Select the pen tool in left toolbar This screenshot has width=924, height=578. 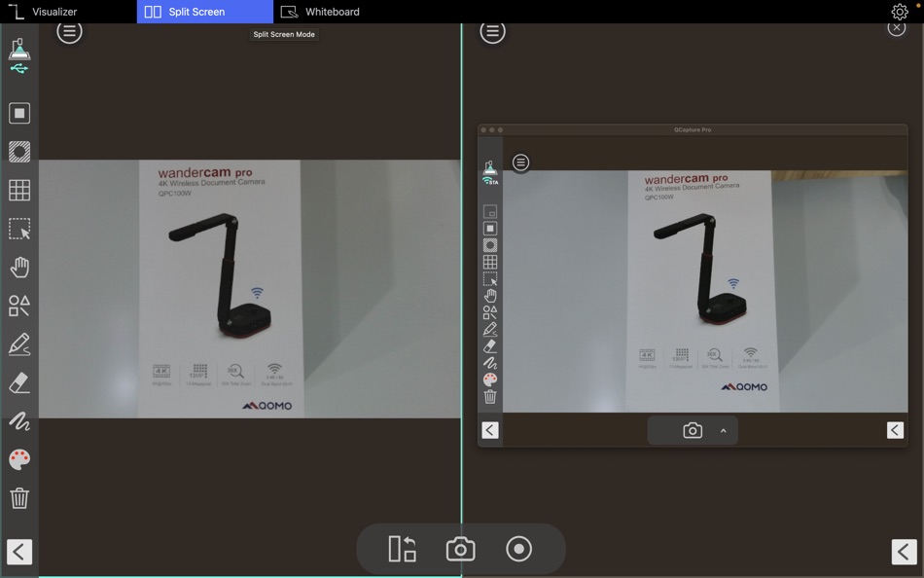click(19, 344)
